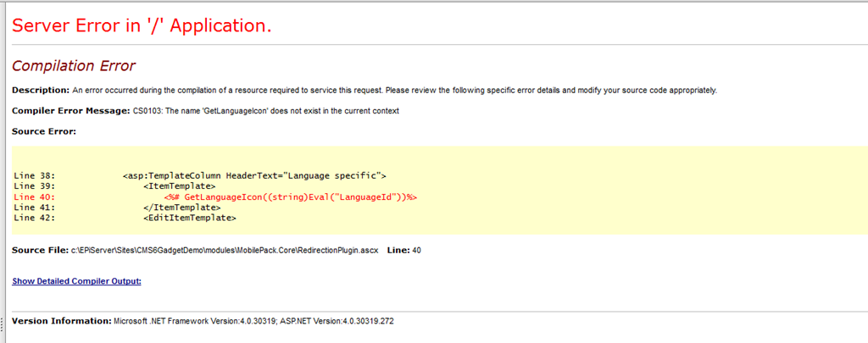Click the EditItemTemplate tag on Line 42

coord(189,218)
